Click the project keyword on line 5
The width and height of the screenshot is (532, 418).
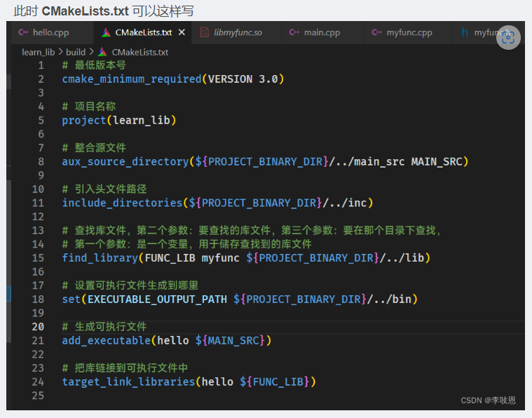84,121
